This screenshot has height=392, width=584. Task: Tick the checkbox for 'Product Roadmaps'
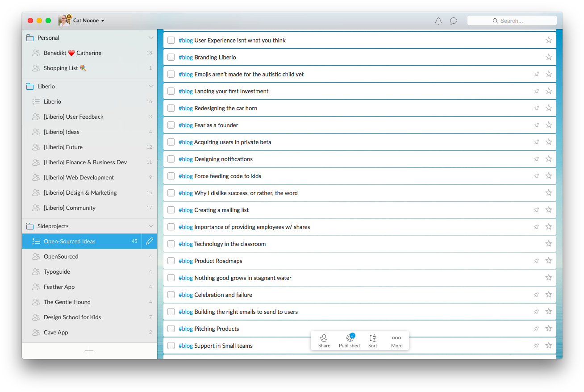click(x=171, y=261)
